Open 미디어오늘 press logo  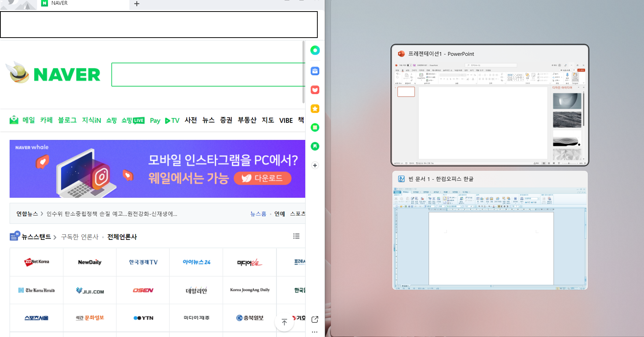point(250,262)
